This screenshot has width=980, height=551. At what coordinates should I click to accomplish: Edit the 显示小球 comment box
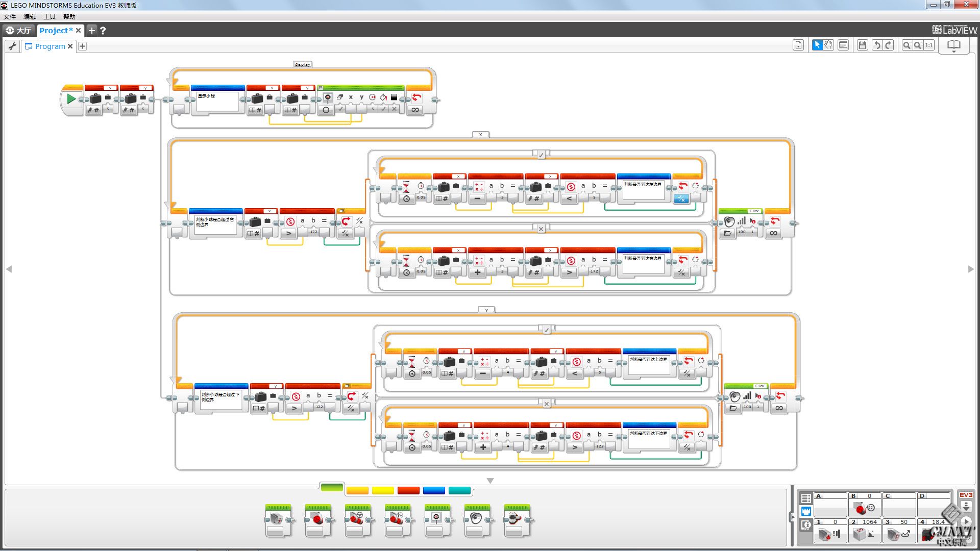point(217,102)
